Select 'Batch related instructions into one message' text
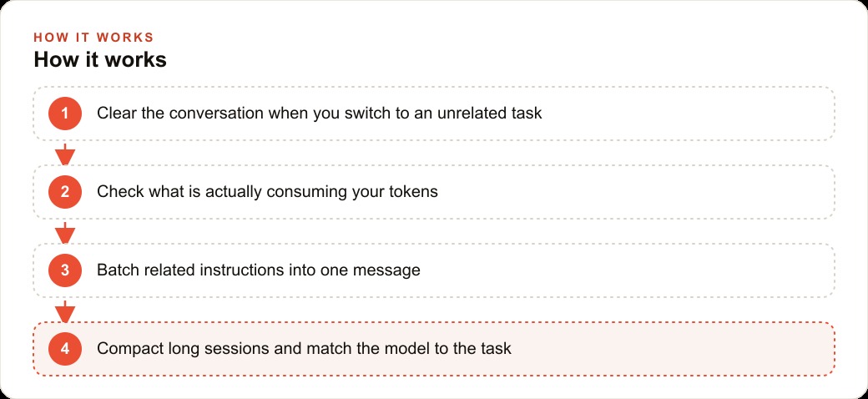The width and height of the screenshot is (868, 399). (x=259, y=270)
